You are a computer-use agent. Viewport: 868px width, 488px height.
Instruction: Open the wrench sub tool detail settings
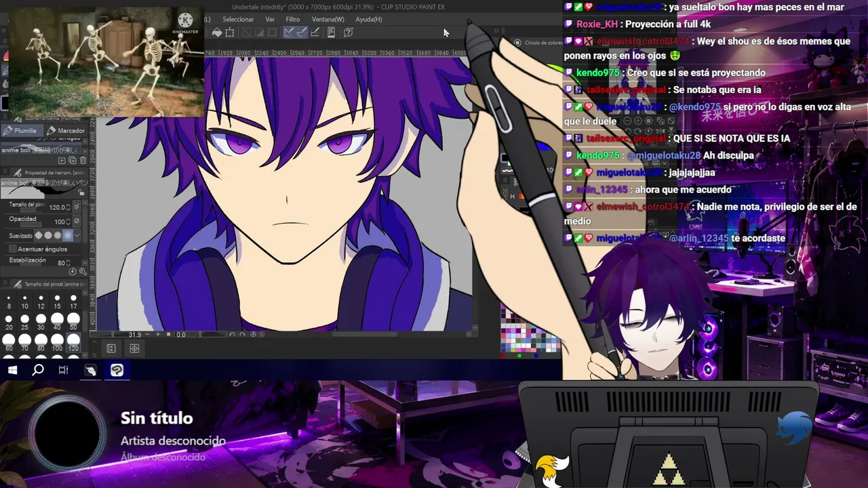tap(83, 272)
